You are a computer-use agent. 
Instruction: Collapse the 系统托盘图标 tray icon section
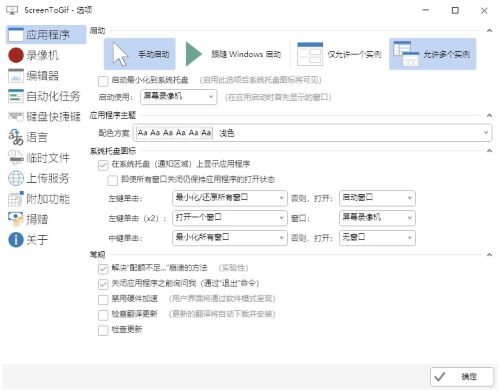pos(489,151)
